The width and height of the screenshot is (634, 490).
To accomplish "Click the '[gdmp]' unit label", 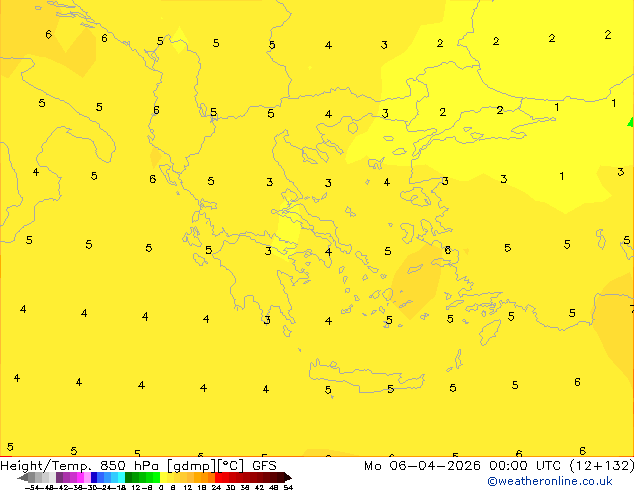I will coord(192,466).
